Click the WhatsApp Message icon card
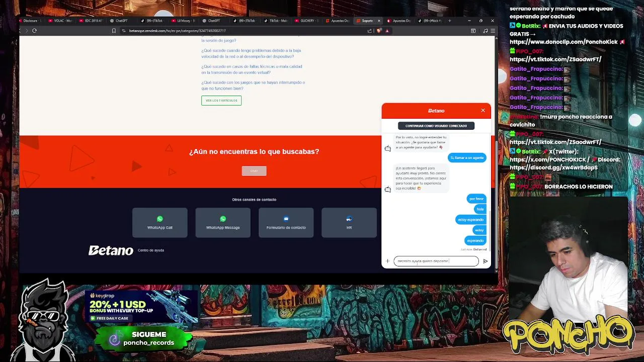The image size is (644, 362). 223,222
